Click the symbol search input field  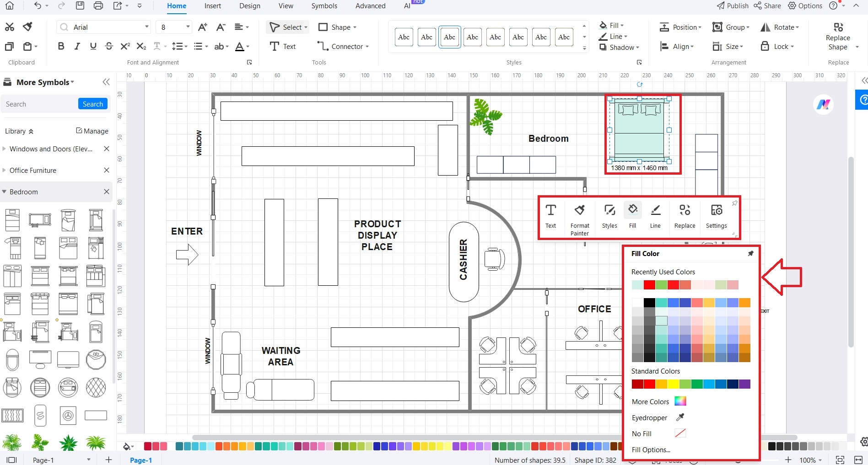click(x=40, y=104)
